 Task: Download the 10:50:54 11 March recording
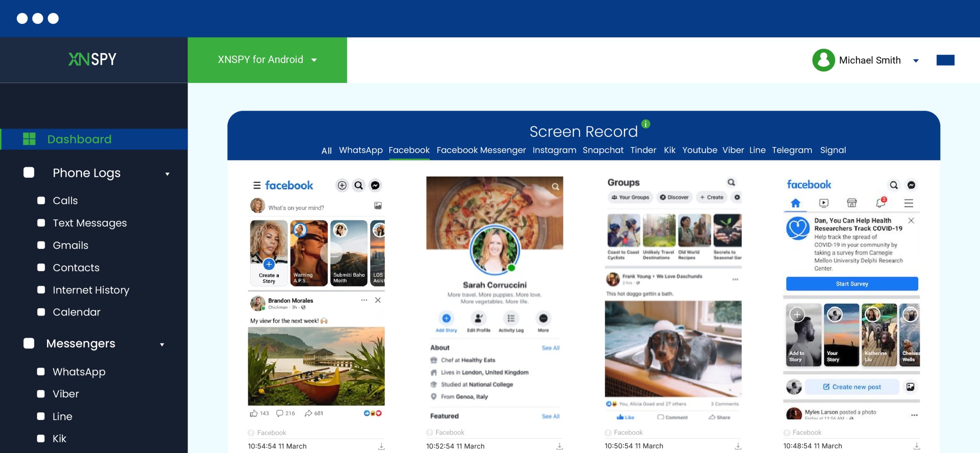pyautogui.click(x=738, y=446)
